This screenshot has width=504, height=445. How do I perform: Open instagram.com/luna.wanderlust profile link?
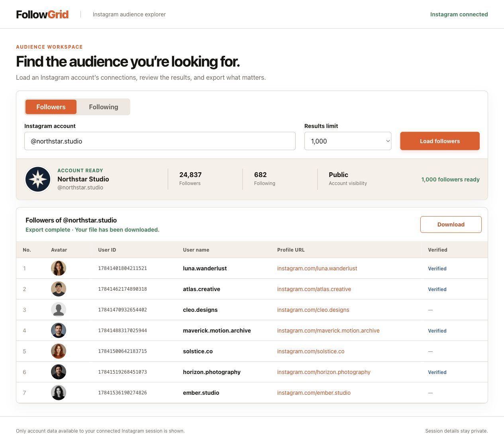[x=317, y=268]
